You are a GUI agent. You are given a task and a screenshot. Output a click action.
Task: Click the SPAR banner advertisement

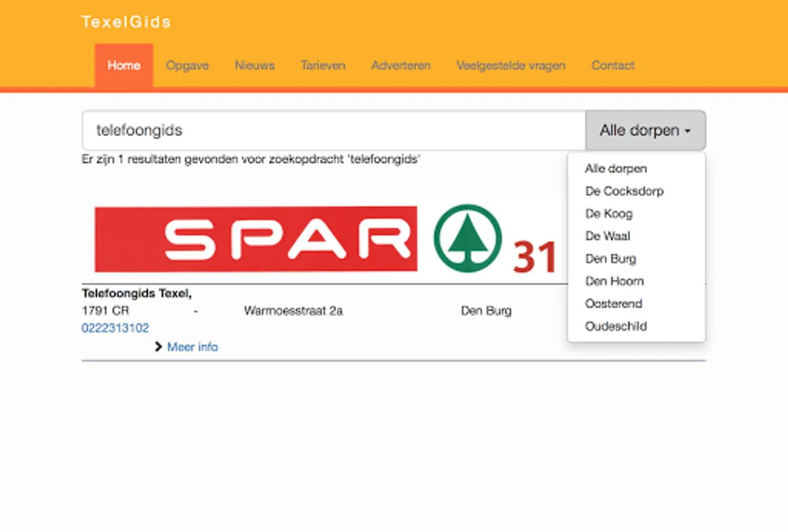pyautogui.click(x=325, y=239)
